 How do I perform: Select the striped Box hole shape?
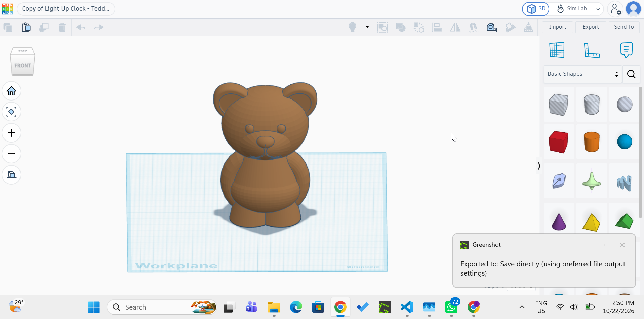coord(559,105)
